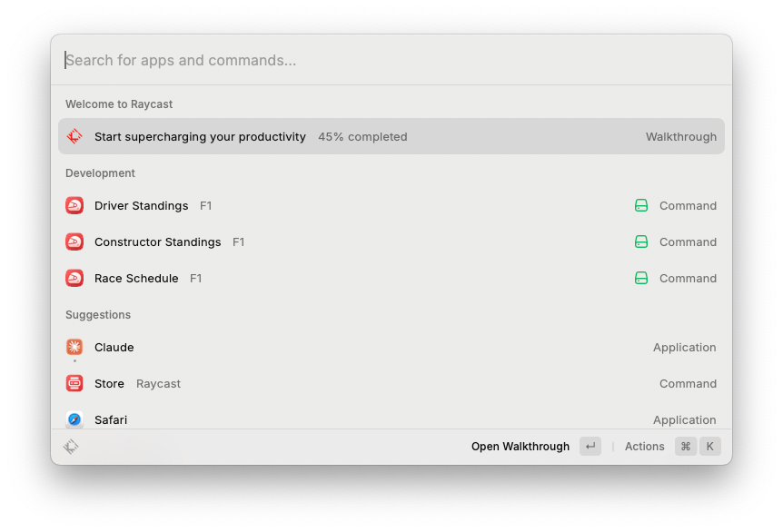Click the Claude app icon

(74, 348)
